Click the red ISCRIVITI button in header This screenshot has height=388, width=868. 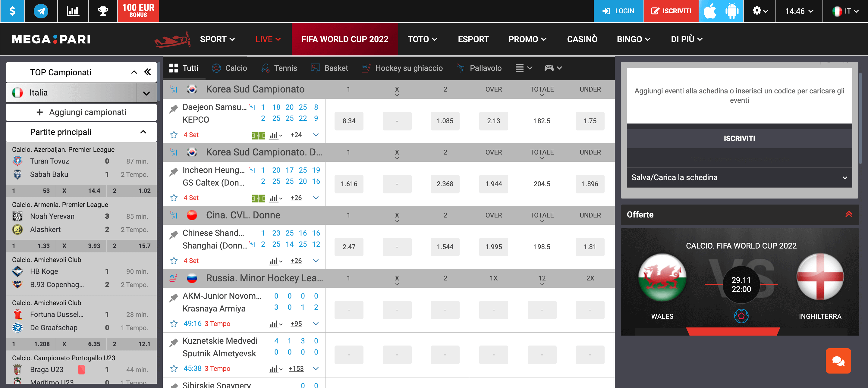click(671, 11)
